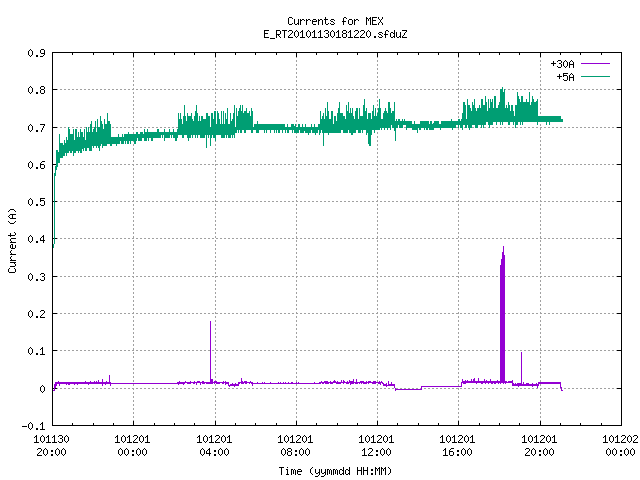Click the purple spike near 04:00 reaching 0.18
Viewport: 640px width, 480px height.
211,352
